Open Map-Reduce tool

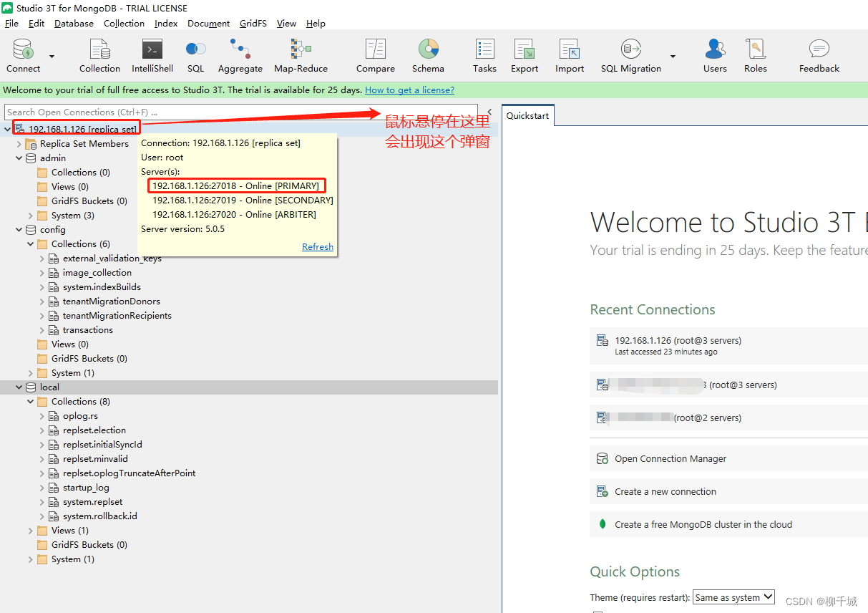click(x=301, y=56)
